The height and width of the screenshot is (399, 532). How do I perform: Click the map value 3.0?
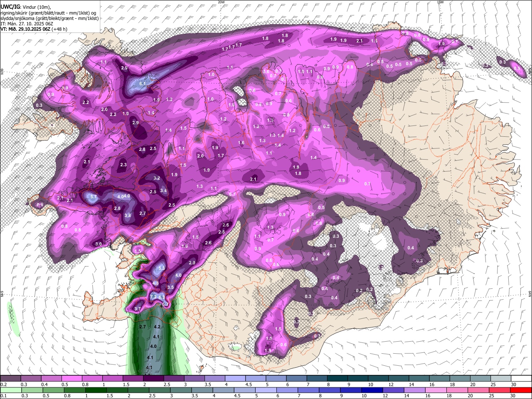pyautogui.click(x=99, y=244)
